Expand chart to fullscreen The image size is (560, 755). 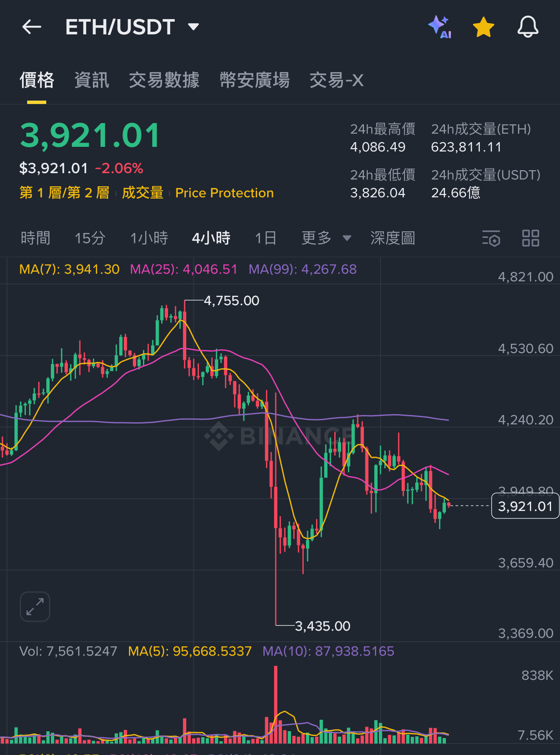pos(35,606)
